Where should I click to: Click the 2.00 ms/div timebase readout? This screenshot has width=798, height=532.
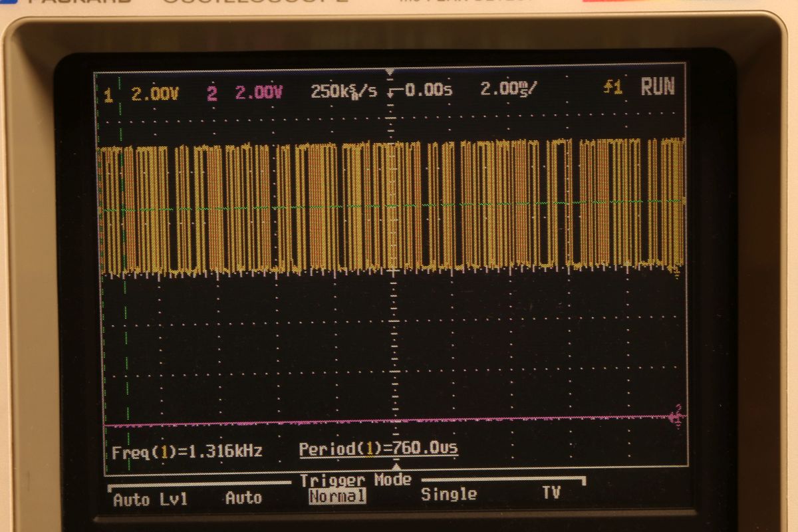click(x=508, y=88)
